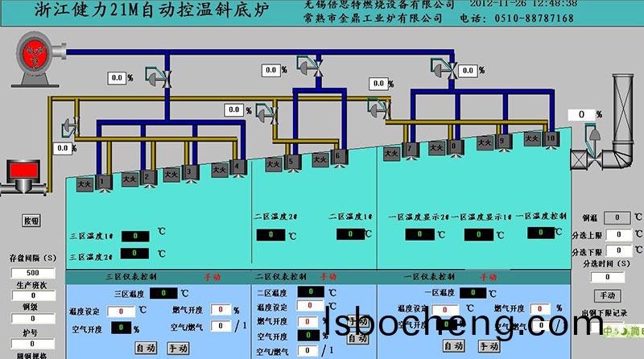This screenshot has width=644, height=359.
Task: Click 手动 button under 分选时间
Action: pyautogui.click(x=608, y=295)
